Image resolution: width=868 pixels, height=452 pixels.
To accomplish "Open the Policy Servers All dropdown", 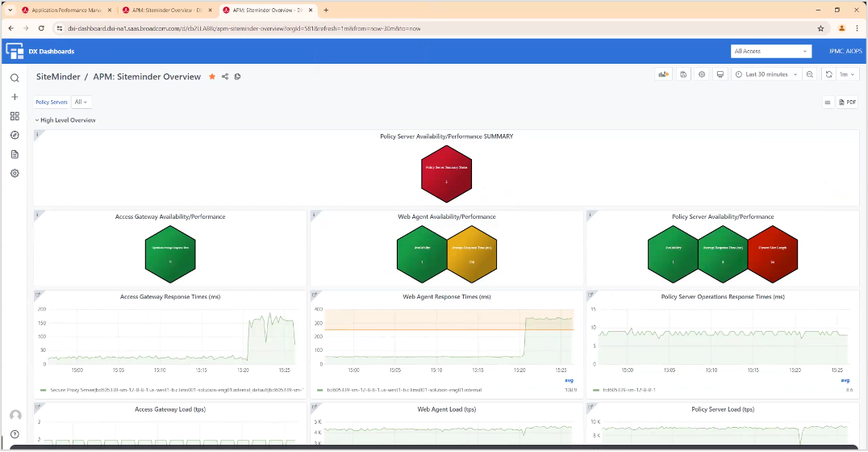I will [81, 103].
